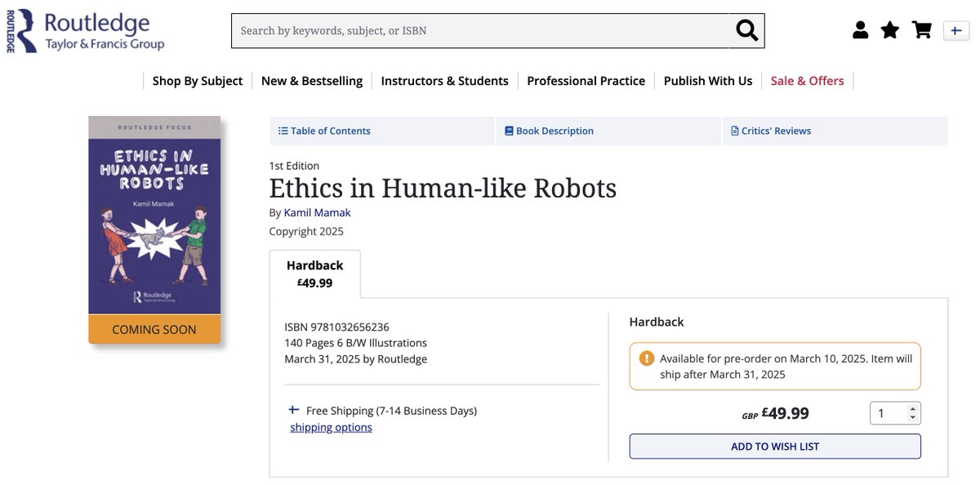
Task: Click the ADD TO WISH LIST button
Action: tap(774, 446)
